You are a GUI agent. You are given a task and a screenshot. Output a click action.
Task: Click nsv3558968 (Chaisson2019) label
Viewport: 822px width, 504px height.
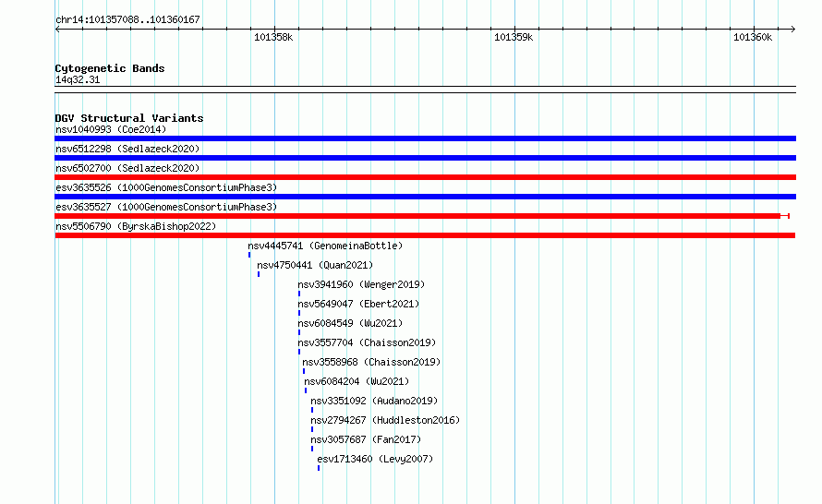point(371,362)
